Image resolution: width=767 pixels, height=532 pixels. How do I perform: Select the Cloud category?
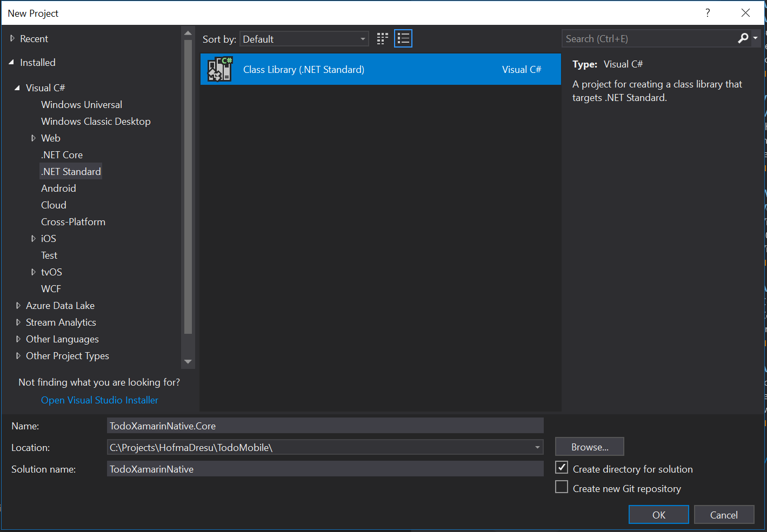coord(54,205)
